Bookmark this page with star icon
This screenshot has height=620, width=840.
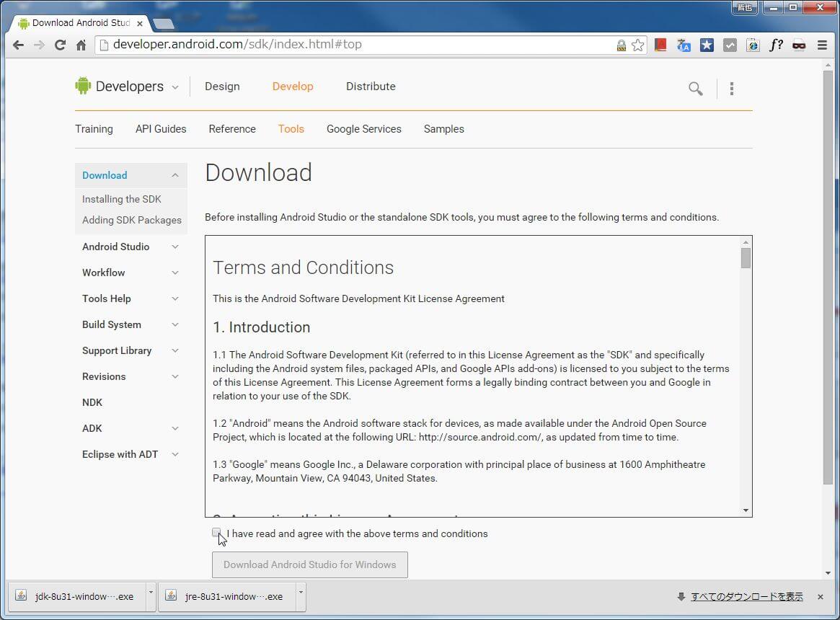pyautogui.click(x=638, y=45)
